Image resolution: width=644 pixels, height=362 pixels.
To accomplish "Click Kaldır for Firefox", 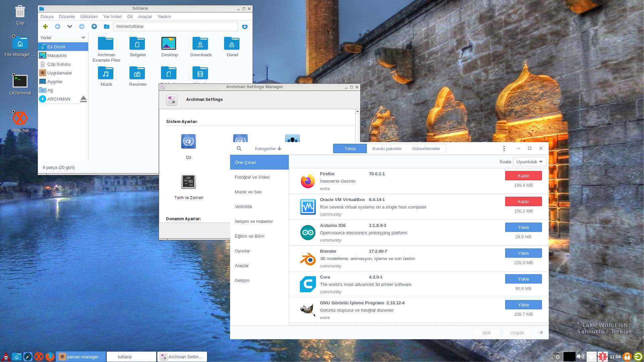I will click(523, 176).
